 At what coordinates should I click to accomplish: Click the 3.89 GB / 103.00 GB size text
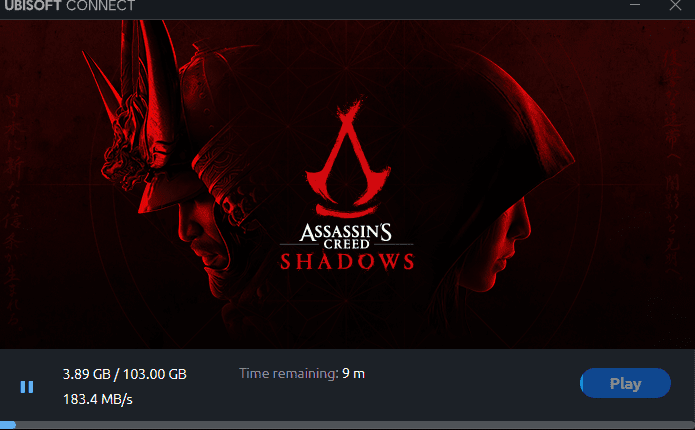[124, 374]
